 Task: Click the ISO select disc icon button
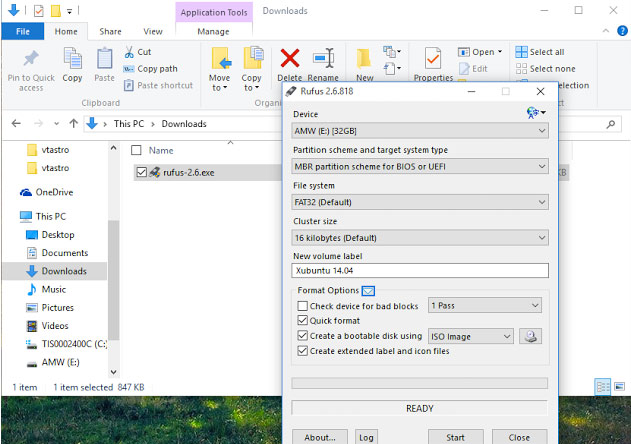click(530, 336)
